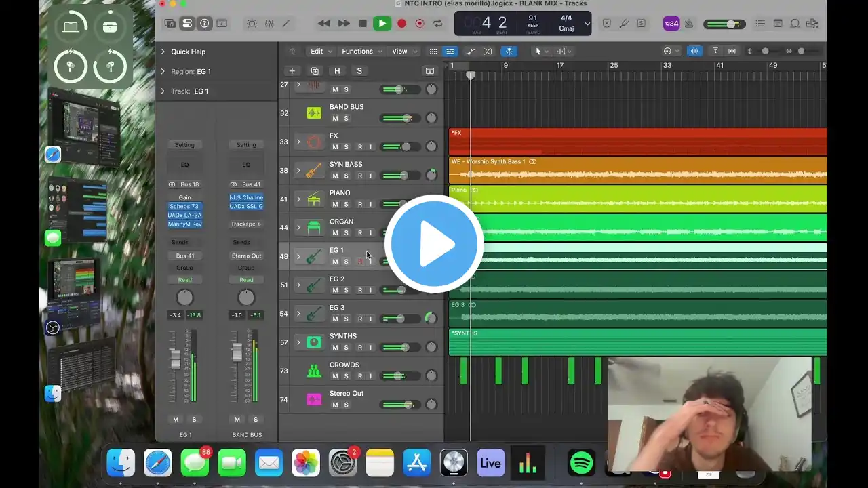Toggle the purple 1234 count-in button
Screen dimensions: 868x488
pos(671,24)
